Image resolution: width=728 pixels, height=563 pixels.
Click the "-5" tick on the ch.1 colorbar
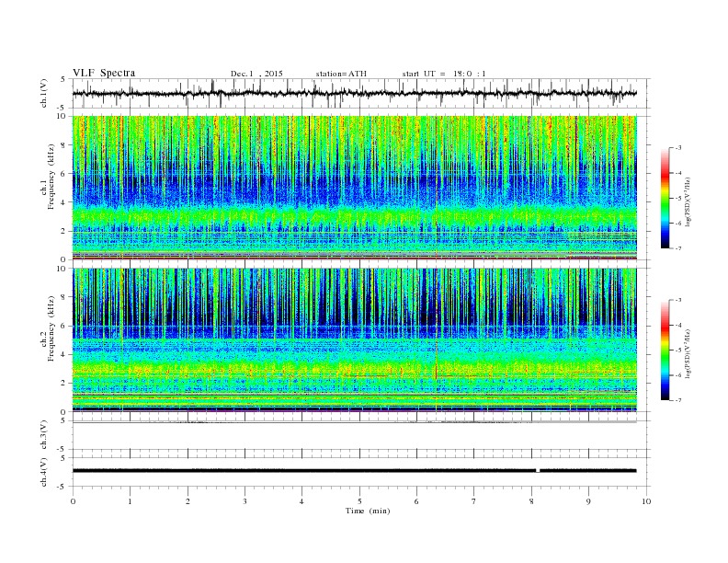677,199
